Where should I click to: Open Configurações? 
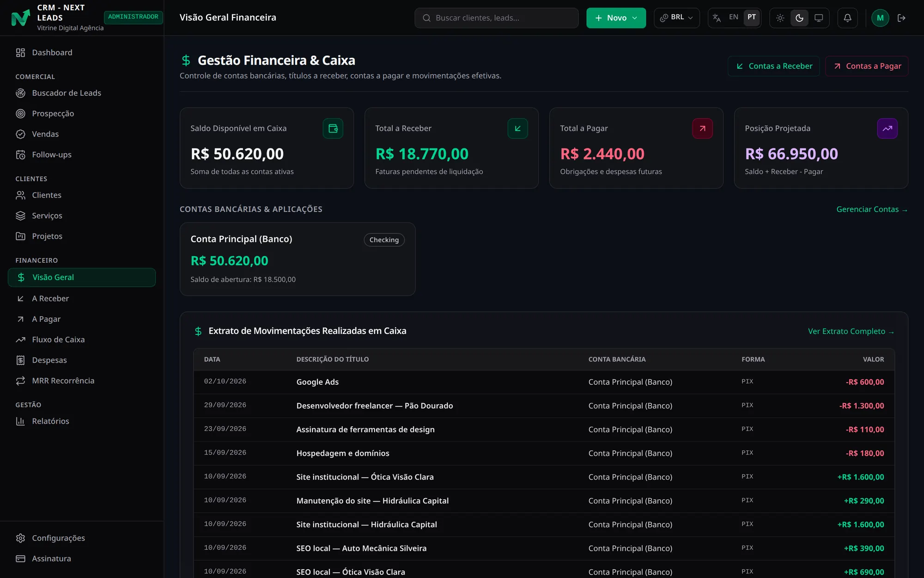coord(82,538)
